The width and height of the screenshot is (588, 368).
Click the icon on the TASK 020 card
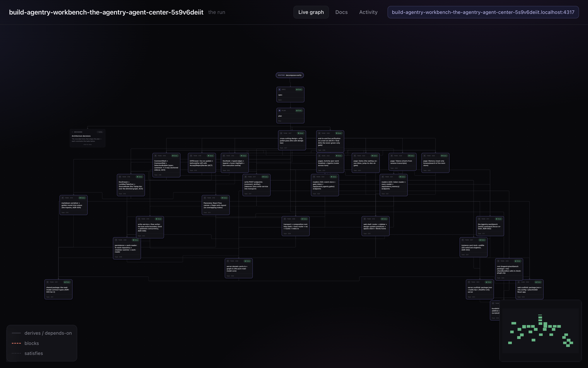pyautogui.click(x=314, y=177)
